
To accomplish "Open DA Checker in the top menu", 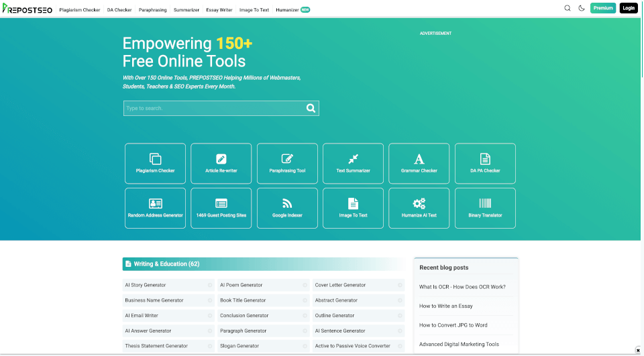I will click(119, 10).
